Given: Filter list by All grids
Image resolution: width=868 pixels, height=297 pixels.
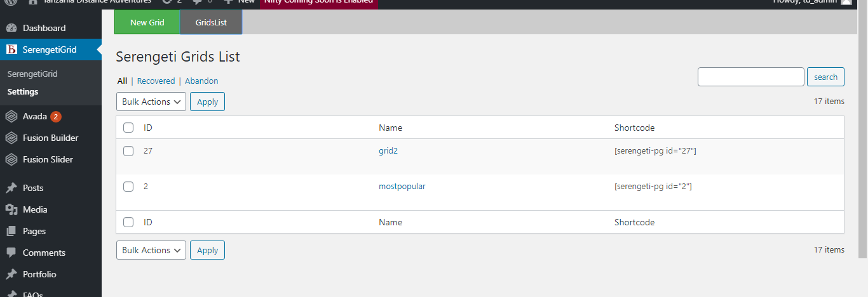Looking at the screenshot, I should pos(122,81).
